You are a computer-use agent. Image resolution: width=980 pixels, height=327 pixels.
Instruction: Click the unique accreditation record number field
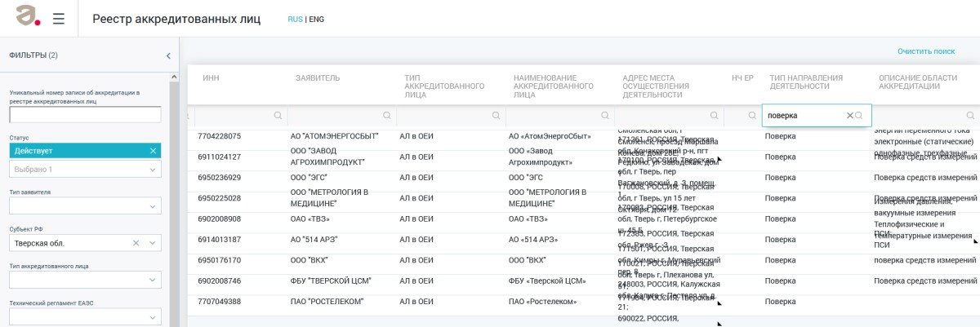coord(85,115)
